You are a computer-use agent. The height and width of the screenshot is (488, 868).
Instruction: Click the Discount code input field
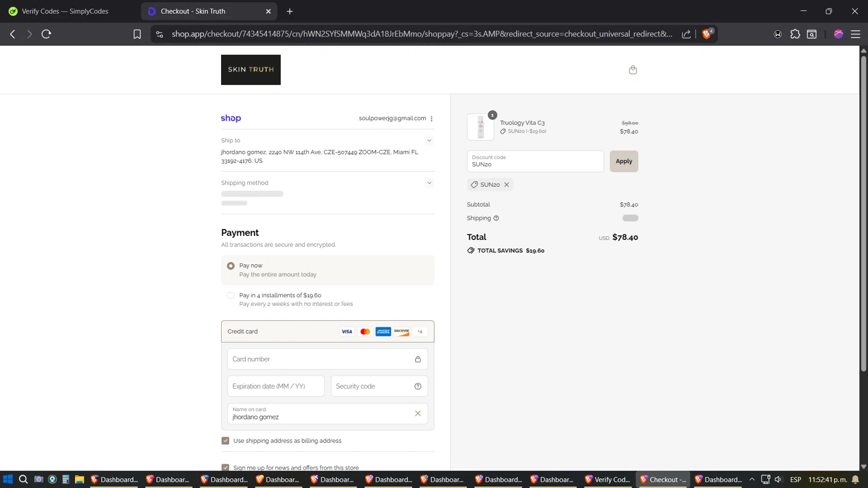[535, 161]
